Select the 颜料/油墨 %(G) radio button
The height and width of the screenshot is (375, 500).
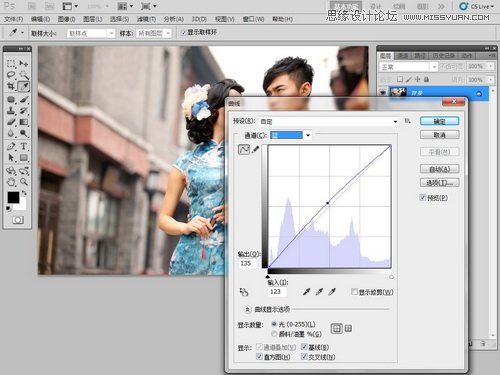[274, 334]
